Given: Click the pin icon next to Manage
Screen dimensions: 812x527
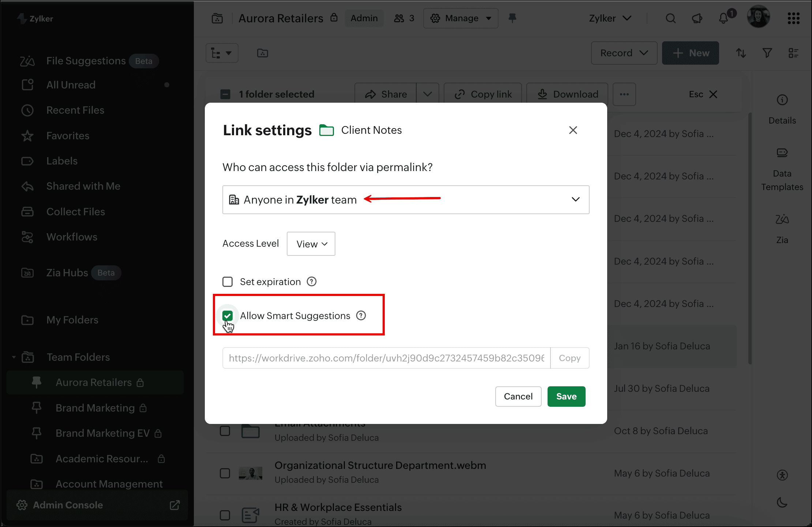Looking at the screenshot, I should 512,18.
